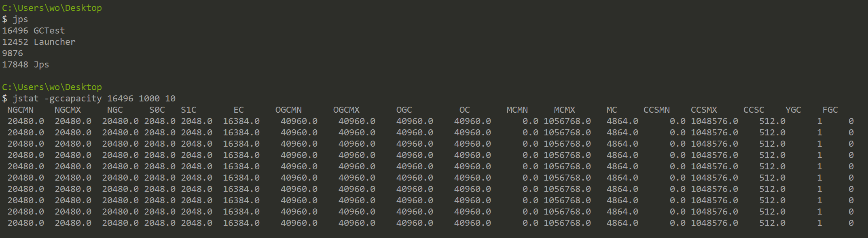Click the EC column header
This screenshot has width=868, height=238.
239,110
